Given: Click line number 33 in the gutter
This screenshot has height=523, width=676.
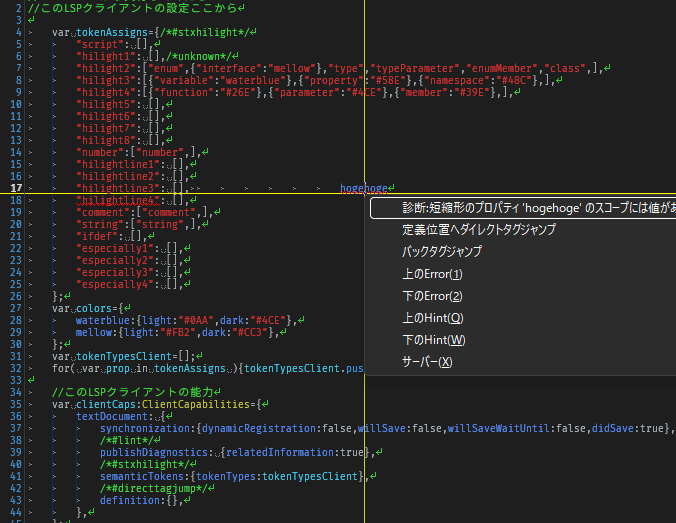Looking at the screenshot, I should coord(16,380).
